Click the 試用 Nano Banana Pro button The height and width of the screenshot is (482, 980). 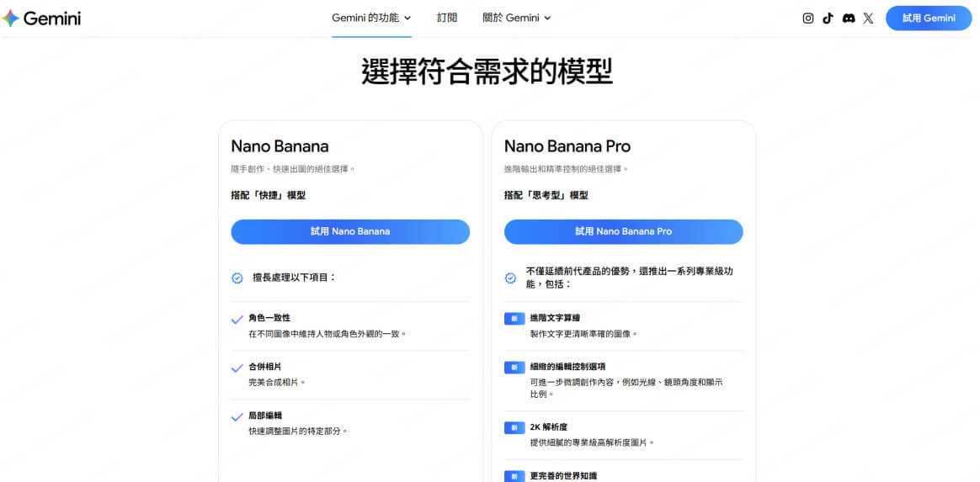(624, 231)
